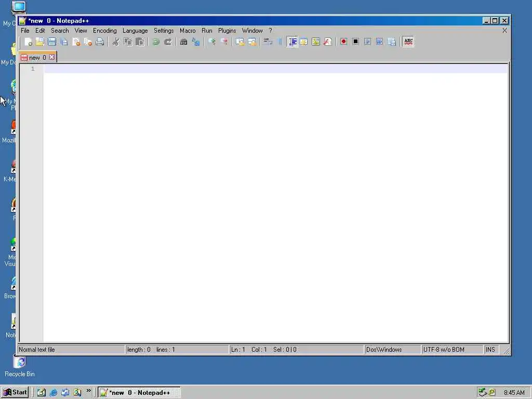Click the 8:45 AM taskbar clock
This screenshot has height=399, width=532.
click(514, 393)
